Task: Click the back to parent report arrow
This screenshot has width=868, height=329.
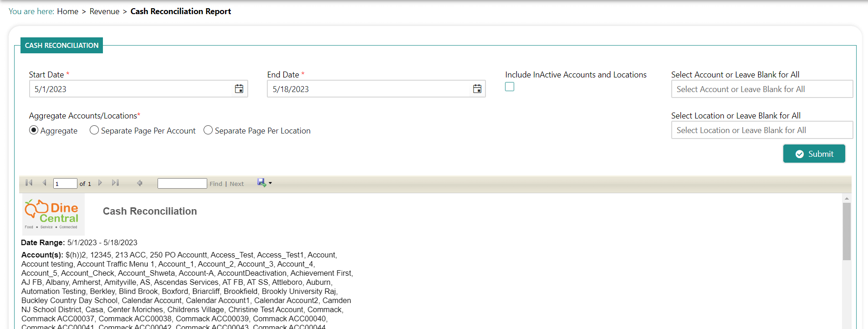Action: (140, 183)
